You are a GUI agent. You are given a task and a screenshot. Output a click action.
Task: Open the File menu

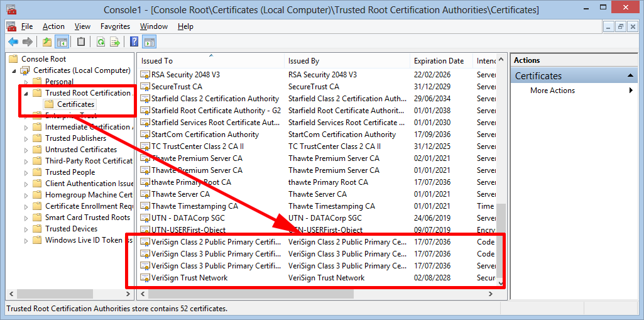(26, 26)
